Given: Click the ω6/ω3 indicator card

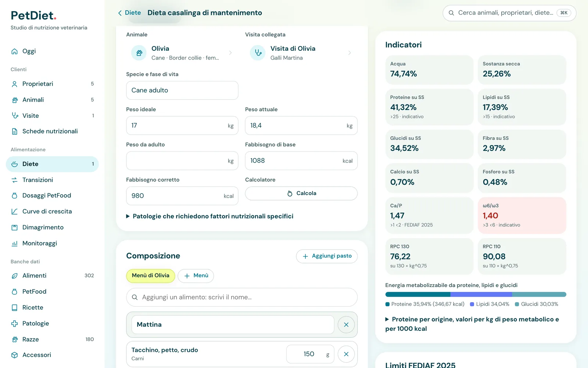Looking at the screenshot, I should click(522, 216).
